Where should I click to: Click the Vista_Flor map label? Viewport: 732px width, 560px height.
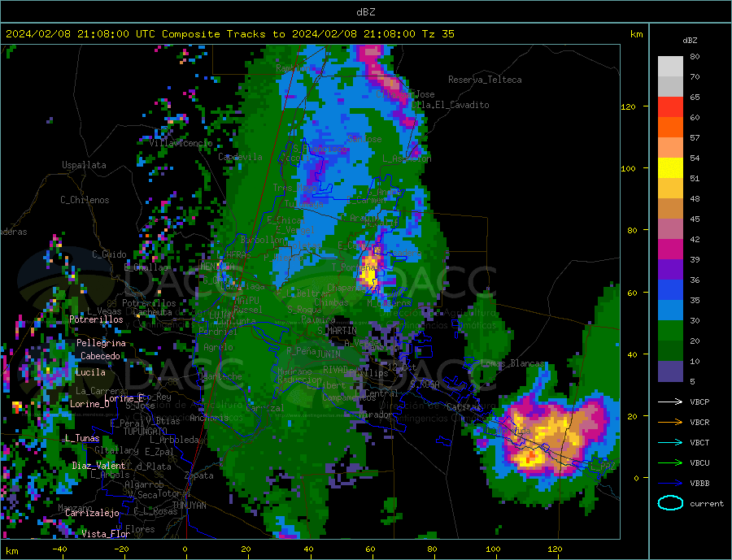(x=106, y=534)
